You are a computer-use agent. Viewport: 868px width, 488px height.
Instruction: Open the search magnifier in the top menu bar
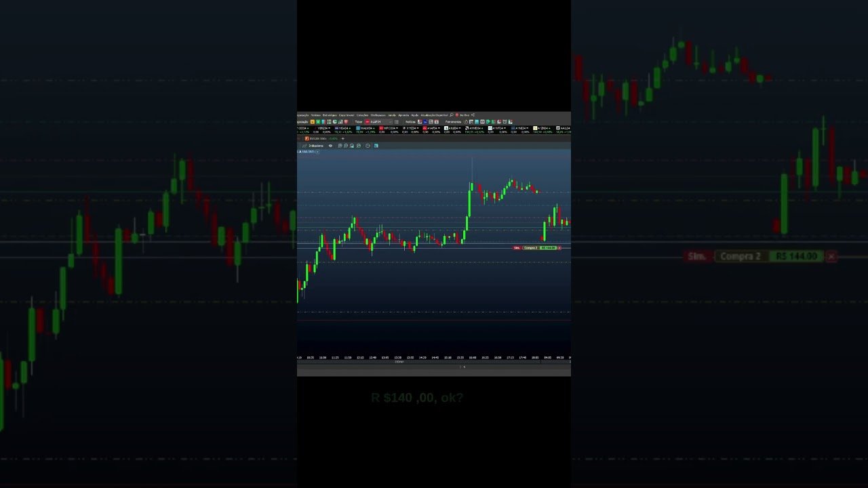coord(452,115)
